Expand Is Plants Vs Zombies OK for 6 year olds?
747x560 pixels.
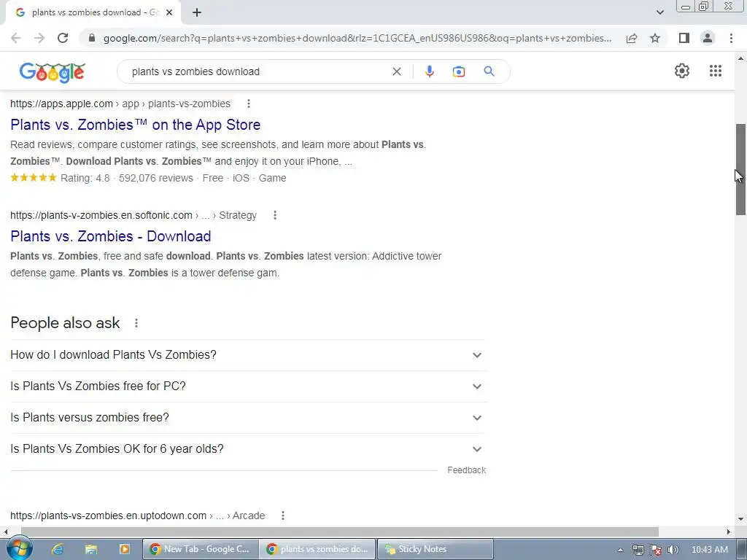[248, 449]
